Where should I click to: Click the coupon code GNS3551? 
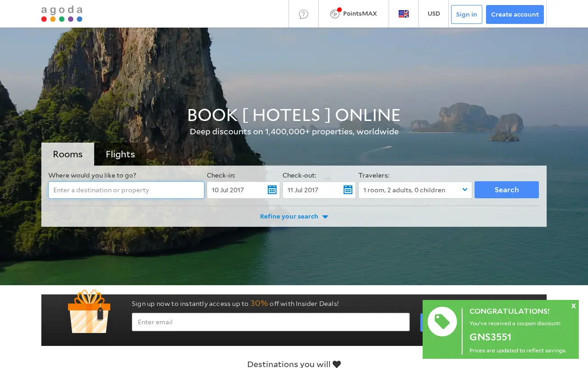click(490, 337)
